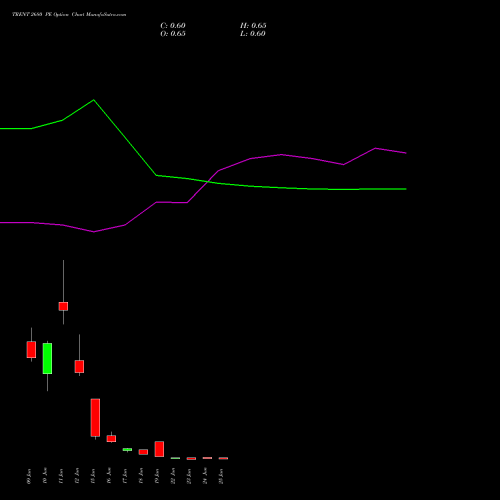500x500 pixels.
Task: Click the date label starting with 12
Action: tap(77, 476)
